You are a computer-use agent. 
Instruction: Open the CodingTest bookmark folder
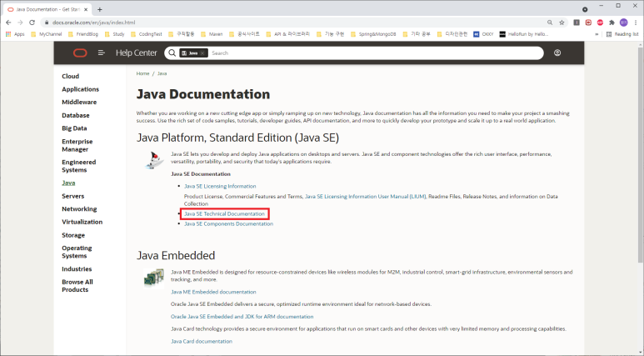147,34
